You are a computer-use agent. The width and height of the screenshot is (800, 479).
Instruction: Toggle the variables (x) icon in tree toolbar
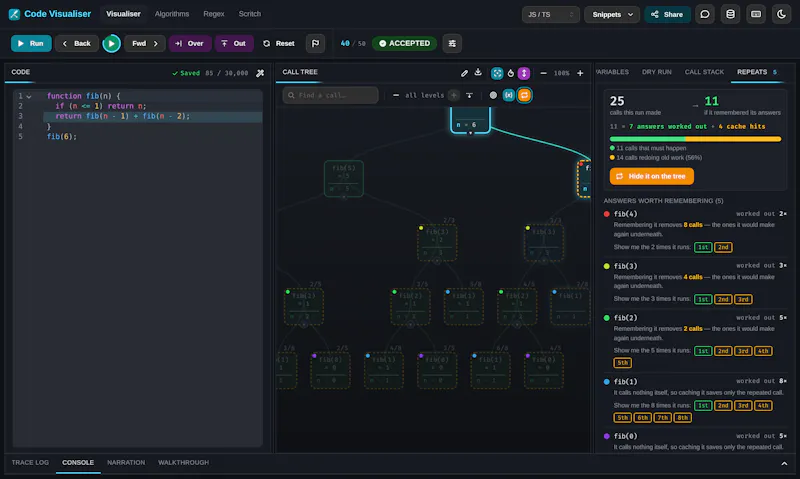[x=509, y=95]
